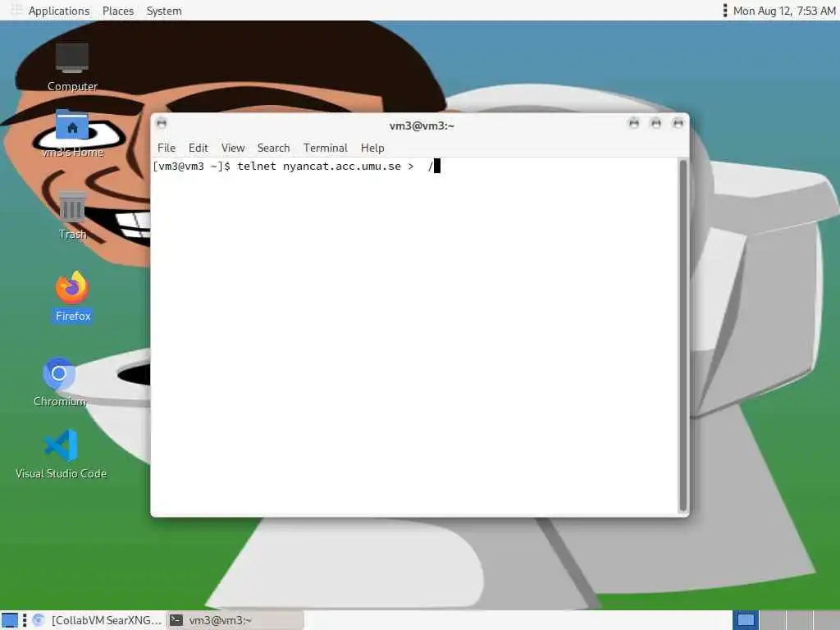Select the vm3@vm3 taskbar entry
The image size is (840, 630).
tap(235, 620)
